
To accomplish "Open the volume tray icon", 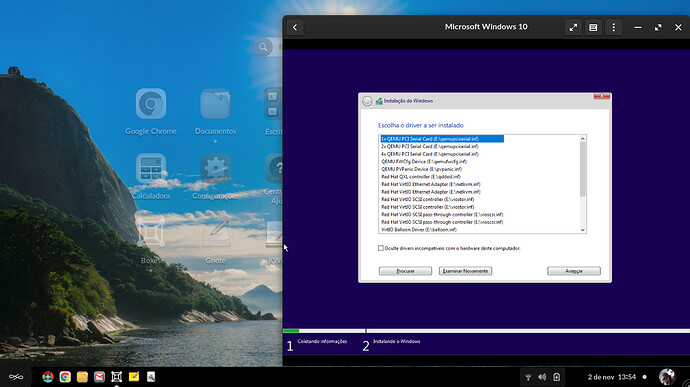I will pos(542,377).
